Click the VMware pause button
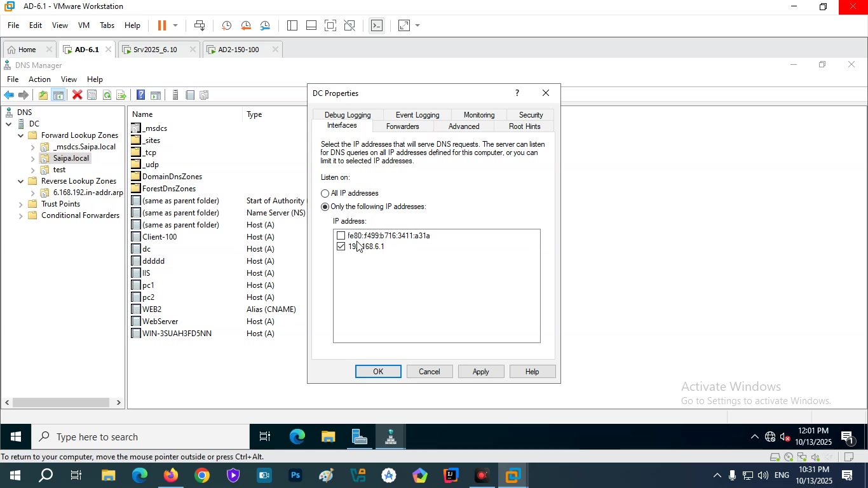868x488 pixels. tap(161, 25)
